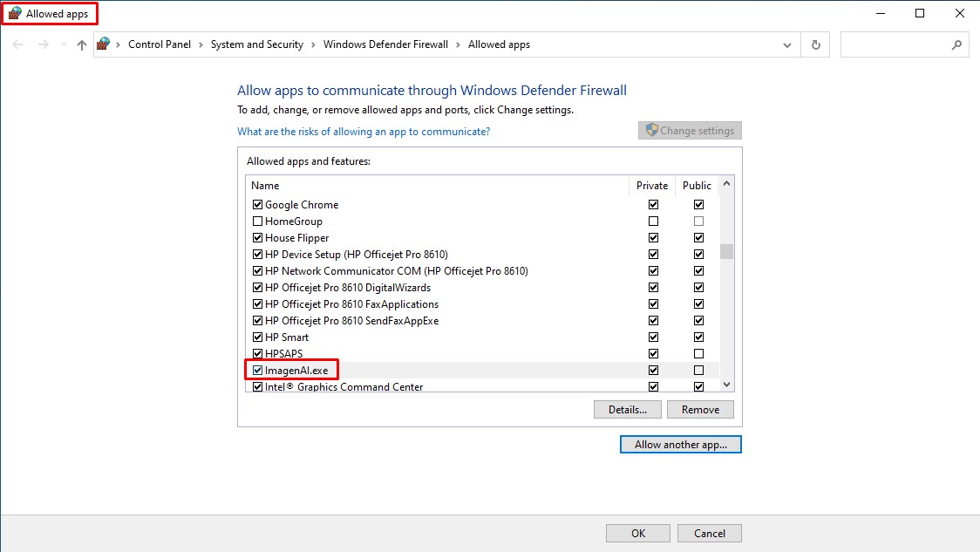Click the scroll down arrow of apps list
Screen dimensions: 980x552
click(x=726, y=385)
